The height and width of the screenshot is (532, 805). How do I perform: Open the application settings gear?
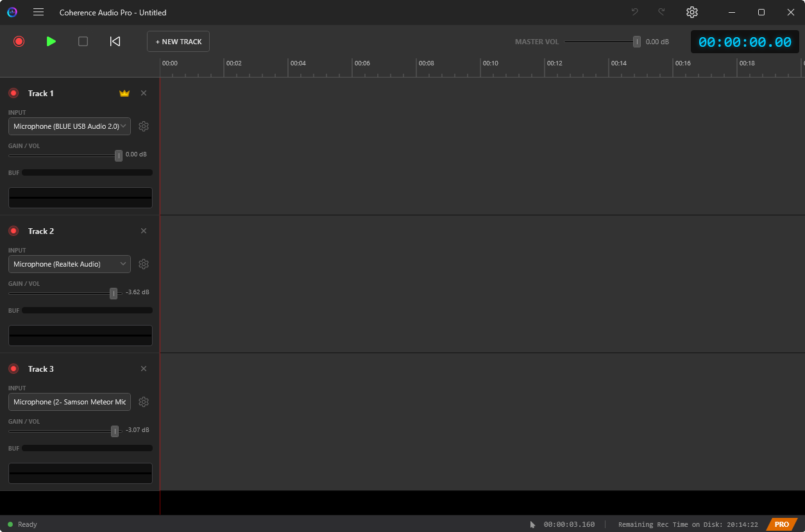click(691, 12)
